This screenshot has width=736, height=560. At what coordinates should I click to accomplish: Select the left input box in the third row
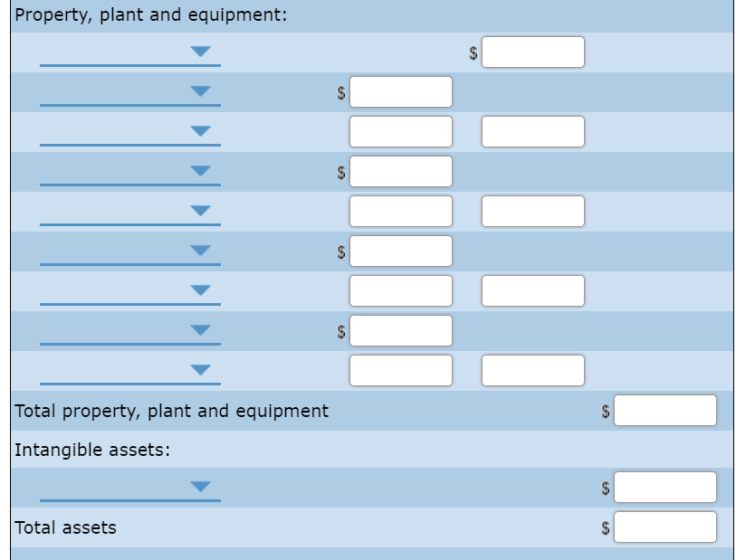[401, 131]
